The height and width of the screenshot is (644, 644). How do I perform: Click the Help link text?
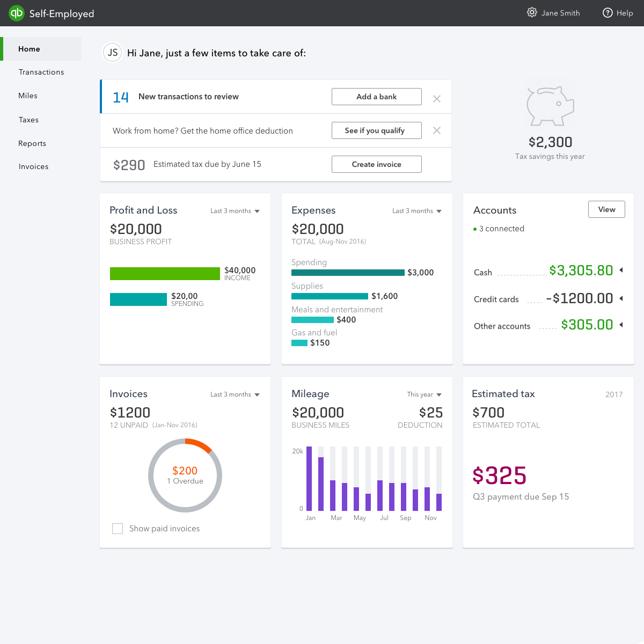(x=625, y=13)
